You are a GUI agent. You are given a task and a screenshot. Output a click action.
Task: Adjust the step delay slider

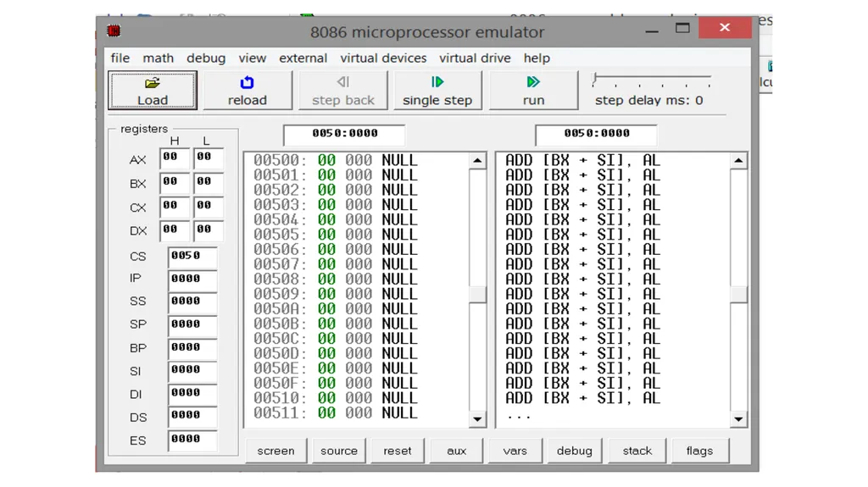(x=594, y=80)
